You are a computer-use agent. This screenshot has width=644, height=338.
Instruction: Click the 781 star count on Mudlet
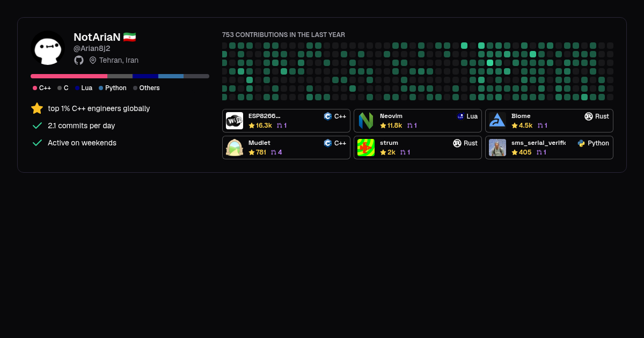point(261,152)
